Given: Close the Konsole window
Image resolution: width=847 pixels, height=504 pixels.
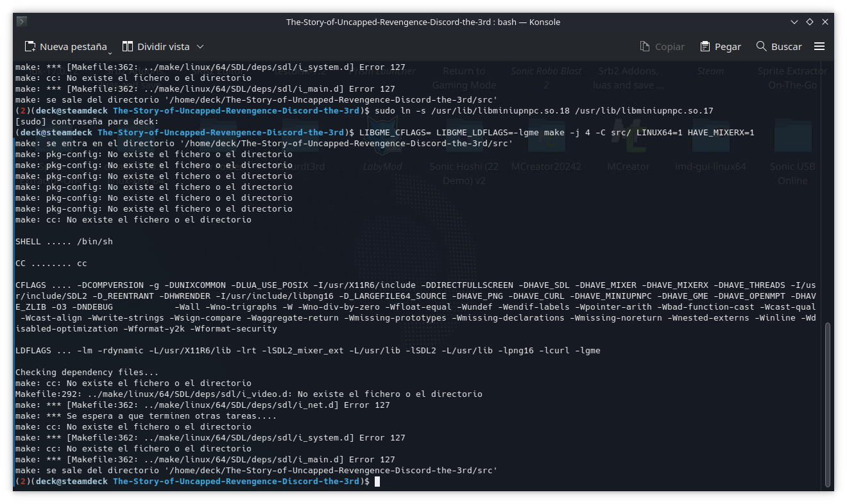Looking at the screenshot, I should [825, 22].
